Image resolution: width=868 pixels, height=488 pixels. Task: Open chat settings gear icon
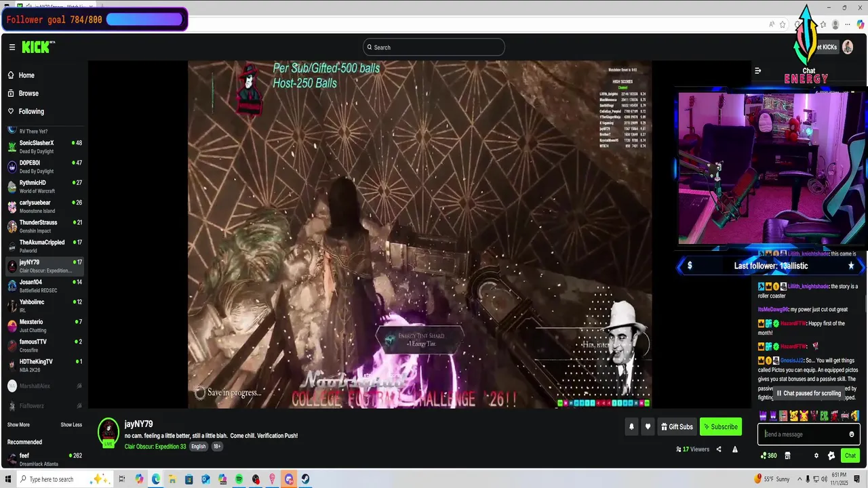click(816, 455)
